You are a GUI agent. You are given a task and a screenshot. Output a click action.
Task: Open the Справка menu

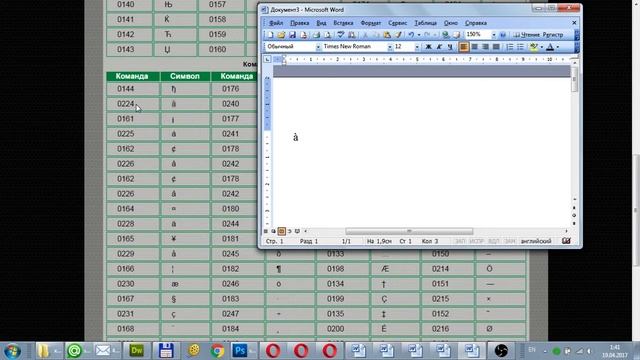[x=476, y=23]
